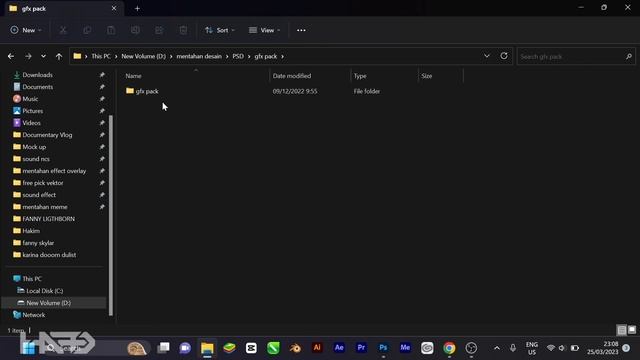Image resolution: width=640 pixels, height=360 pixels.
Task: Open a new Explorer tab
Action: [137, 8]
